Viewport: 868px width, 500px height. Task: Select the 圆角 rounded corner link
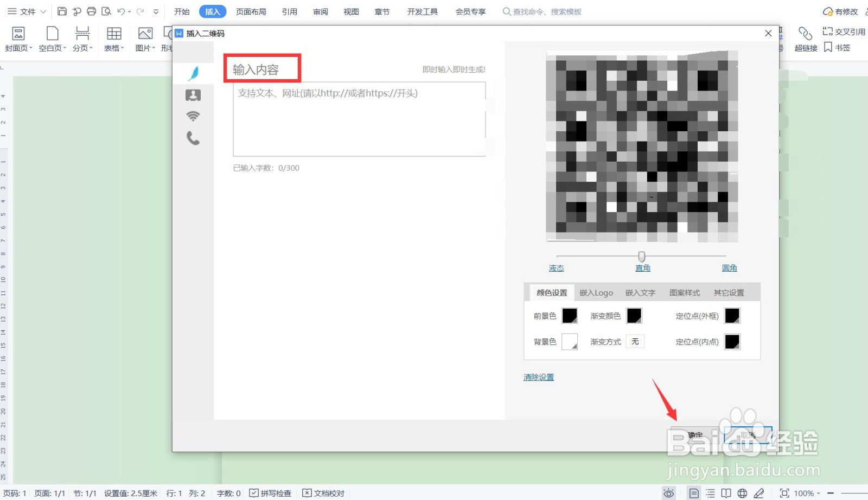pos(730,268)
